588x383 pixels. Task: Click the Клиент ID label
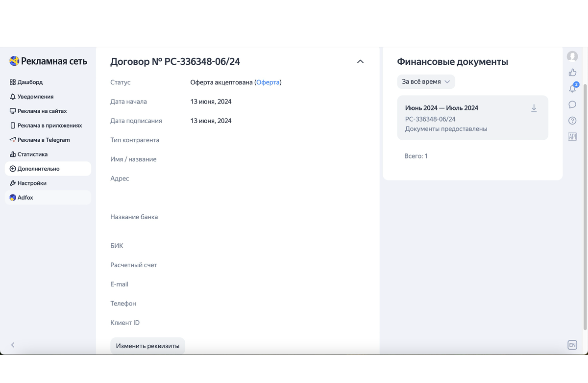coord(125,323)
